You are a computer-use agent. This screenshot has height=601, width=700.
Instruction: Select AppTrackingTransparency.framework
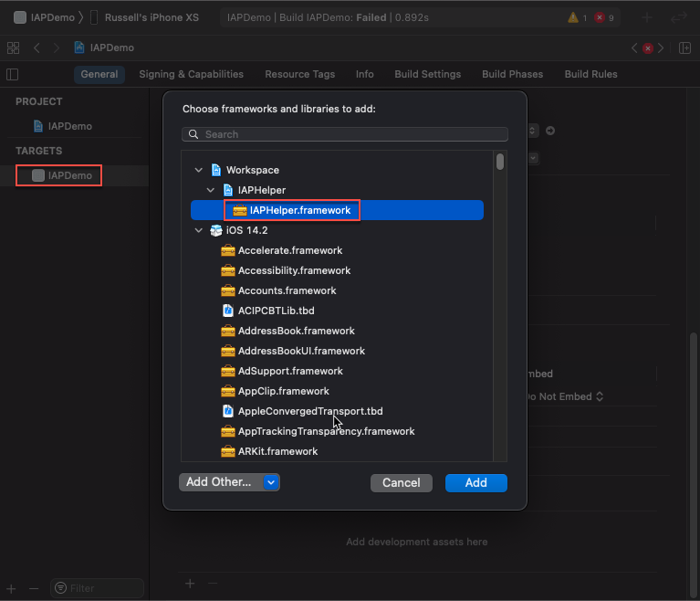(x=337, y=431)
